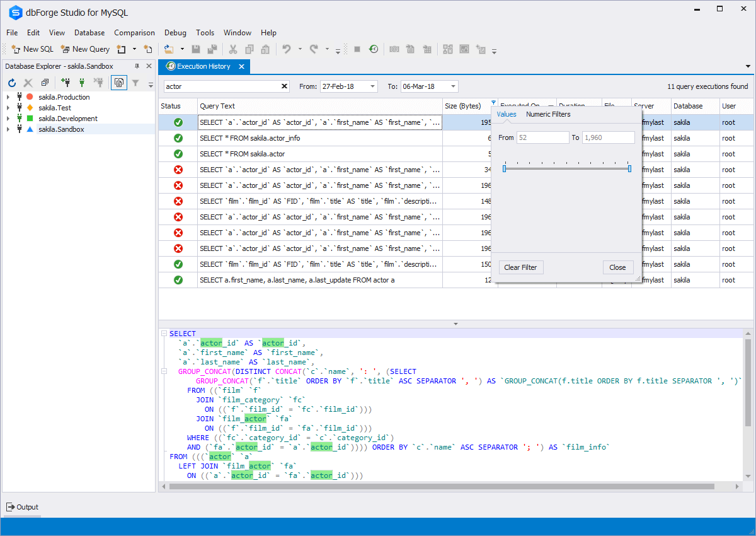The width and height of the screenshot is (756, 536).
Task: Expand the sakila.Development connection
Action: click(8, 118)
